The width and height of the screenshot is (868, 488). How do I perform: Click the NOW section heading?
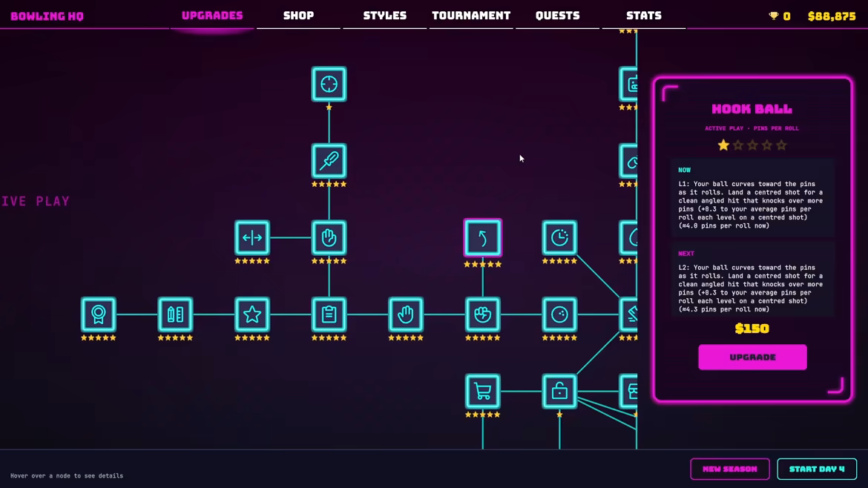pos(685,170)
